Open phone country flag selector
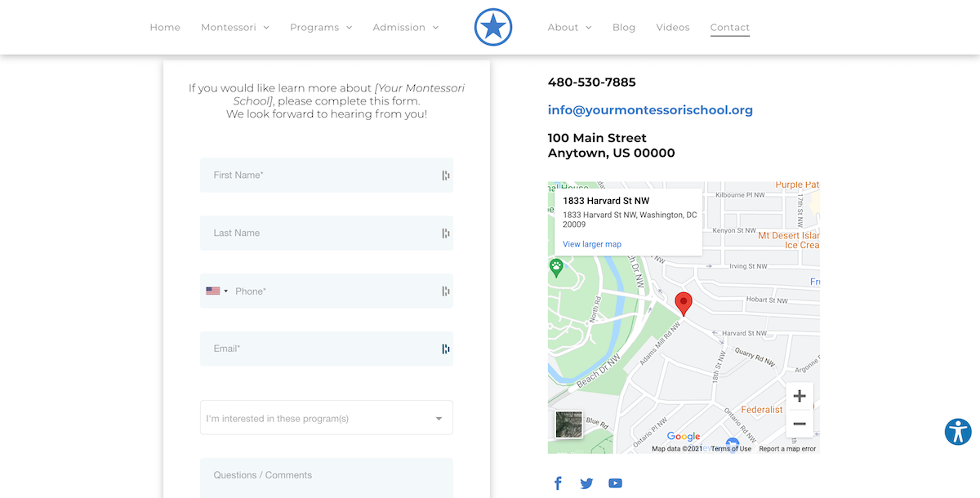Image resolution: width=980 pixels, height=498 pixels. (x=216, y=291)
